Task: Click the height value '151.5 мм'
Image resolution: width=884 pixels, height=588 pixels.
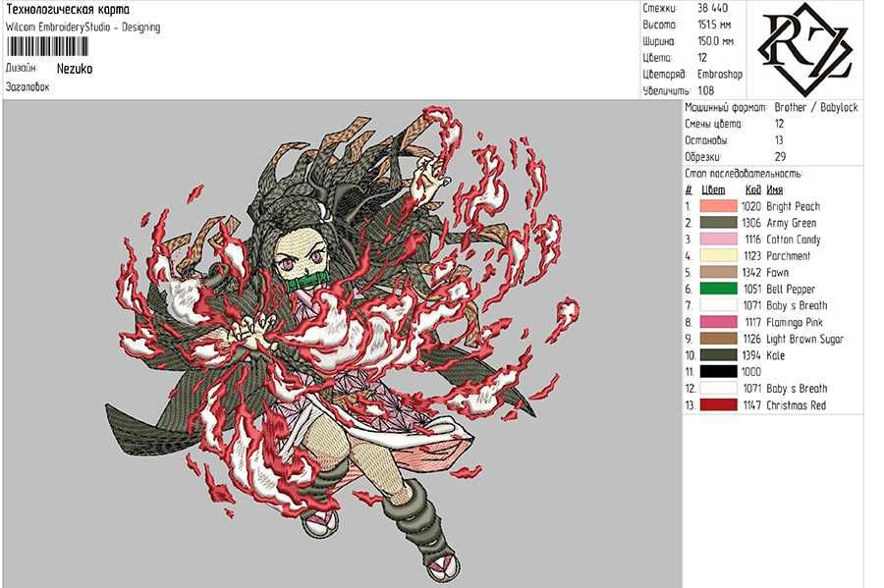Action: coord(714,25)
